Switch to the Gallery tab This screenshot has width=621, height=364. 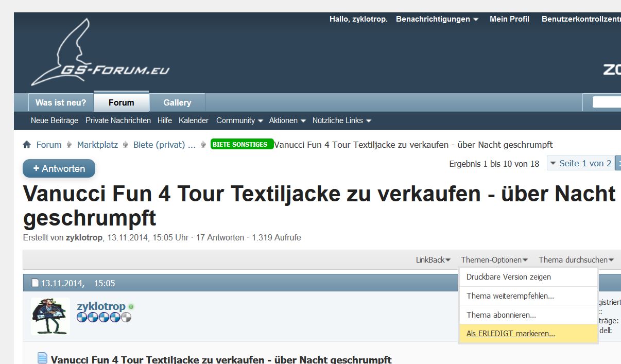(177, 102)
